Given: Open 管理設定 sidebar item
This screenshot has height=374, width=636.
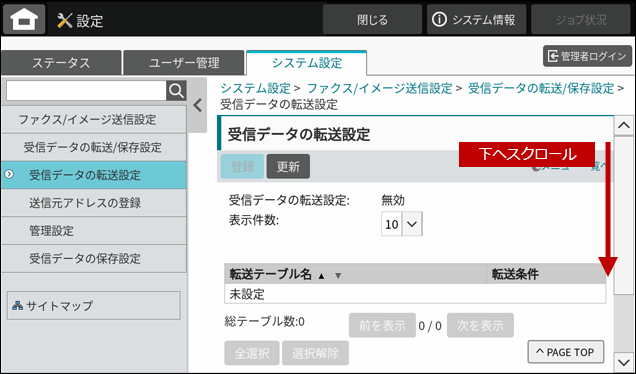Looking at the screenshot, I should point(94,231).
